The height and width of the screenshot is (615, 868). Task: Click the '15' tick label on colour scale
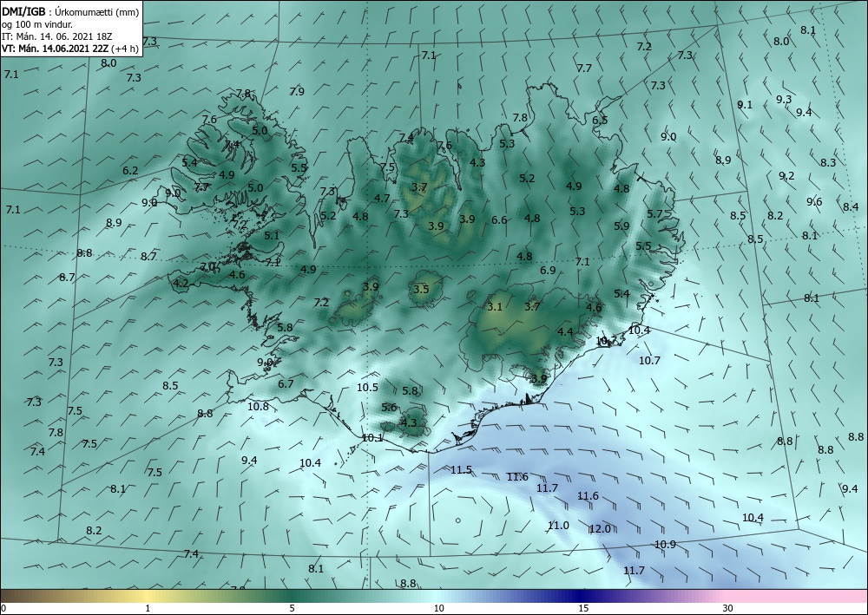583,609
